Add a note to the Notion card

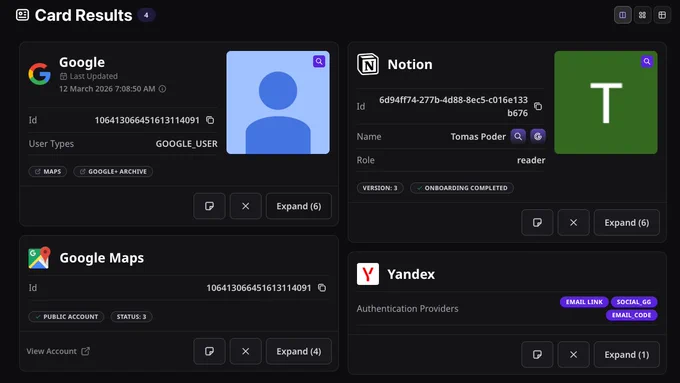pyautogui.click(x=537, y=223)
